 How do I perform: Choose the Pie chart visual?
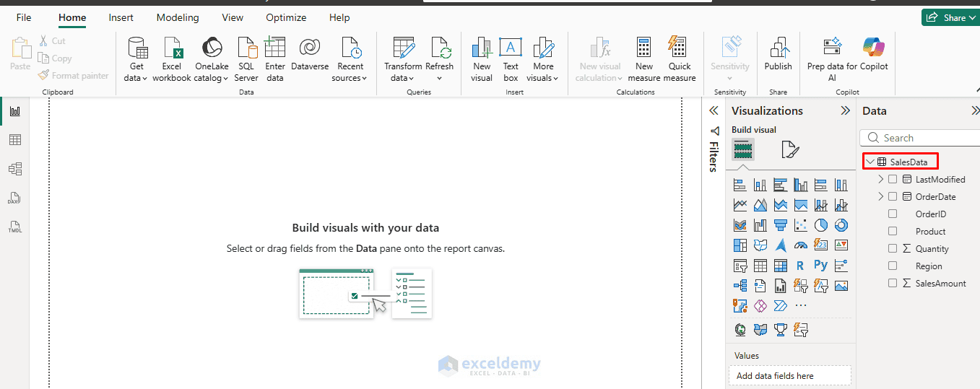tap(820, 225)
